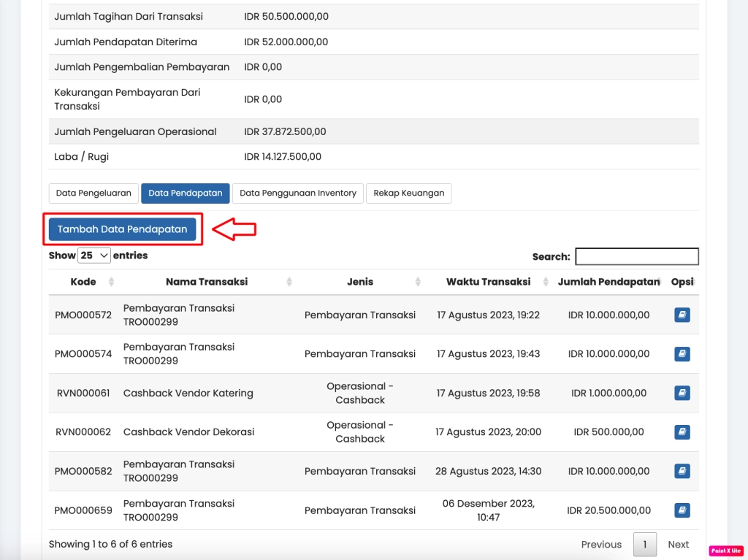Open the Rekap Keuangan tab
Screen dimensions: 748x560
(x=409, y=193)
